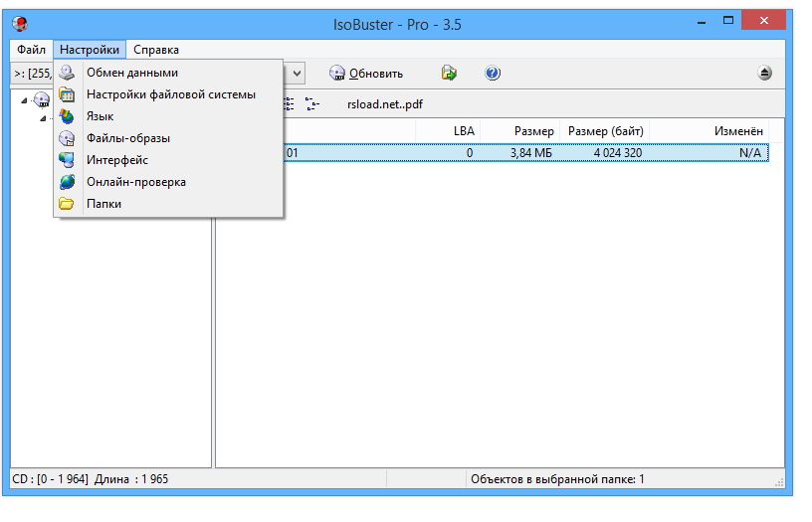Click the rsload.net..pdf path label
The image size is (812, 522).
coord(385,104)
